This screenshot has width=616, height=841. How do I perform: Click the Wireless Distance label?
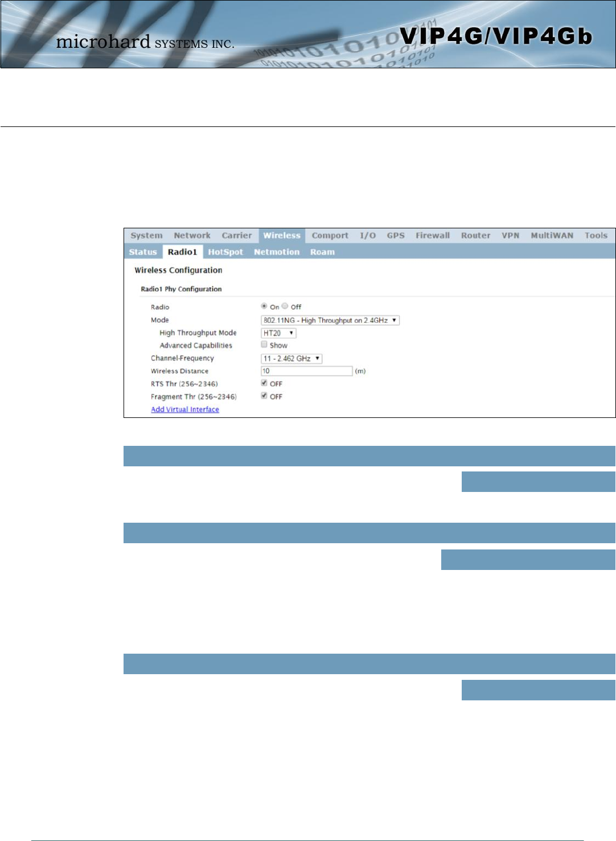click(179, 371)
